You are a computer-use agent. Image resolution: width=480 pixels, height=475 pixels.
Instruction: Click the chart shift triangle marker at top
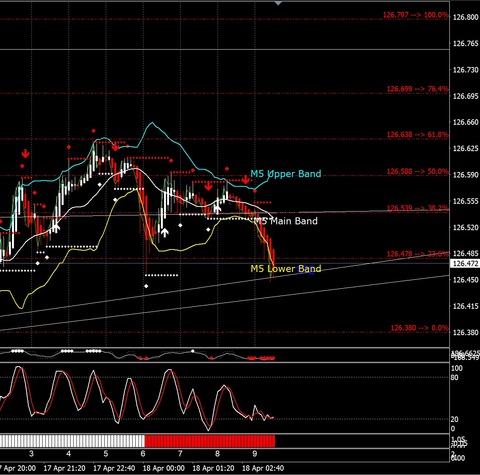pyautogui.click(x=278, y=3)
